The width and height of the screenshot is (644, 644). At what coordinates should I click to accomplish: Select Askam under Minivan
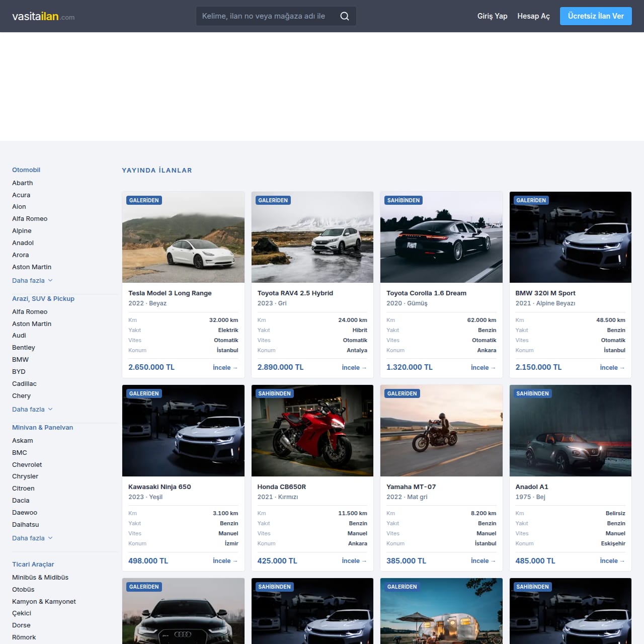[23, 441]
